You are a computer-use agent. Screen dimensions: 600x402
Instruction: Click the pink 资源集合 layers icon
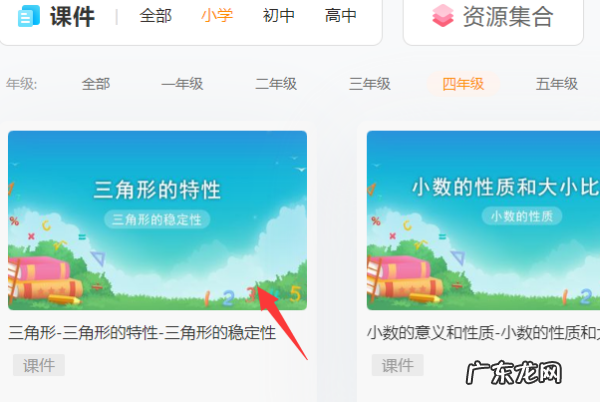[x=443, y=16]
